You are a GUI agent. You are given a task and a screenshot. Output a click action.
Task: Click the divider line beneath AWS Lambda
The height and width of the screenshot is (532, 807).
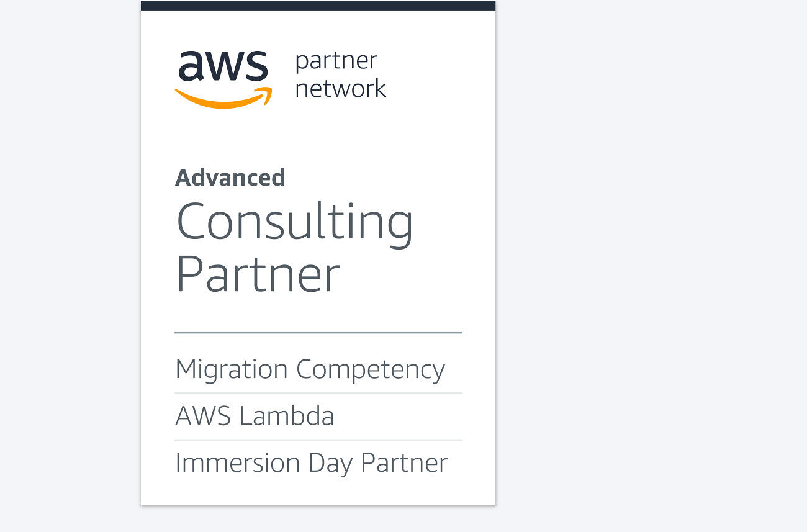click(x=318, y=440)
